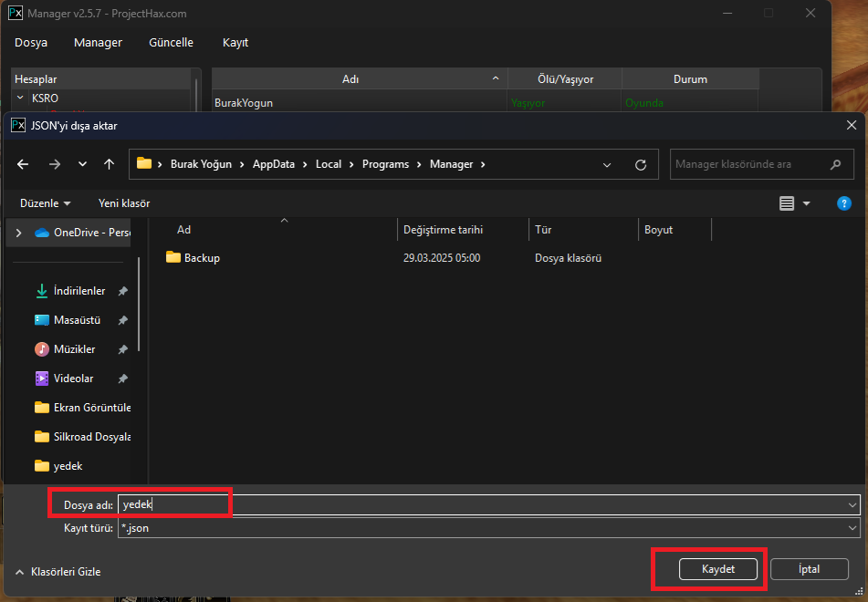868x602 pixels.
Task: Open the Güncelle menu
Action: [x=171, y=43]
